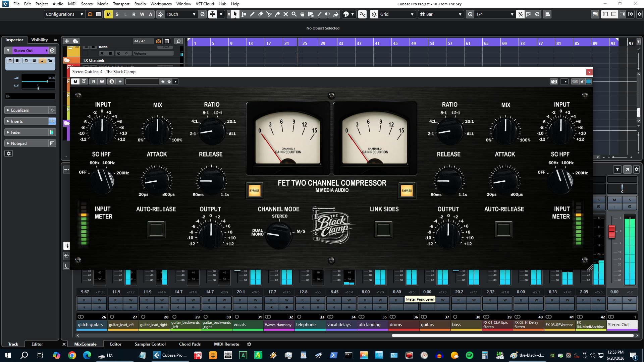
Task: Select the Mute X tool
Action: (285, 14)
